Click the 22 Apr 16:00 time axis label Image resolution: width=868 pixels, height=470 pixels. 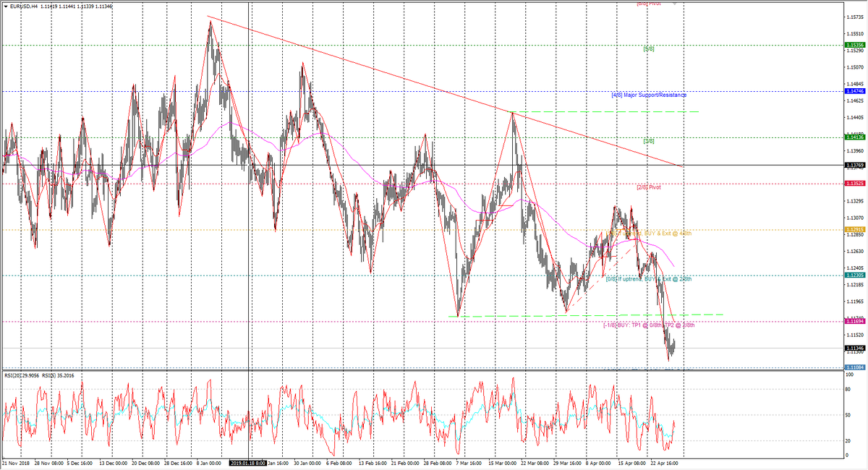coord(663,461)
